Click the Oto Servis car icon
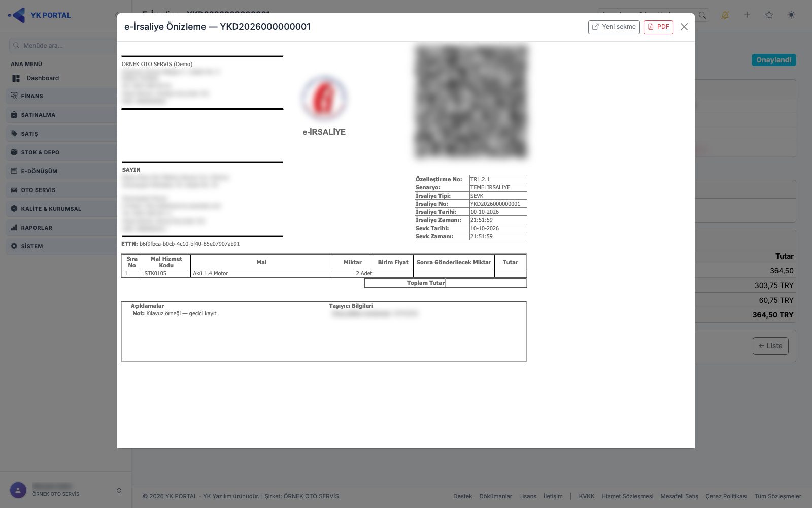This screenshot has height=508, width=812. (x=14, y=189)
